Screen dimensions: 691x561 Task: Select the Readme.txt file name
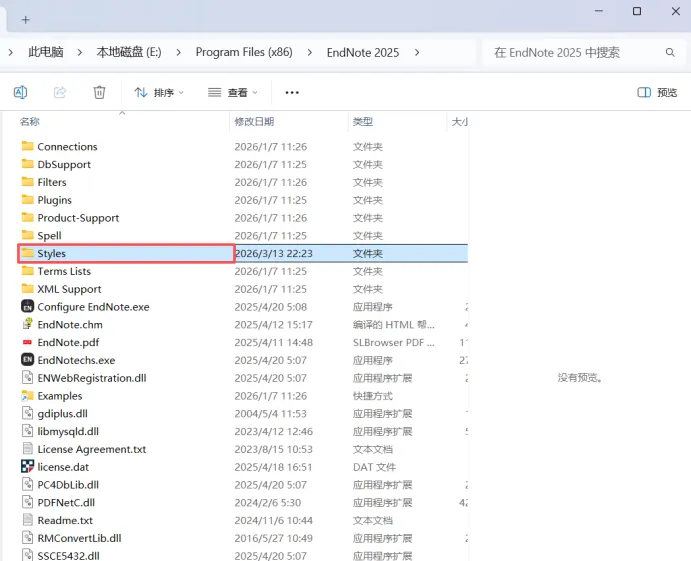click(x=65, y=520)
